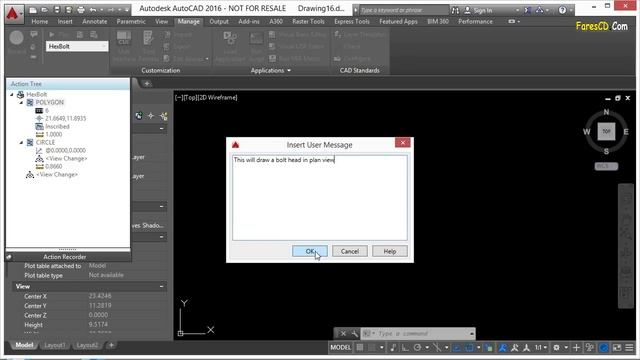Collapse the POLYGON node in Action Tree

[x=21, y=102]
